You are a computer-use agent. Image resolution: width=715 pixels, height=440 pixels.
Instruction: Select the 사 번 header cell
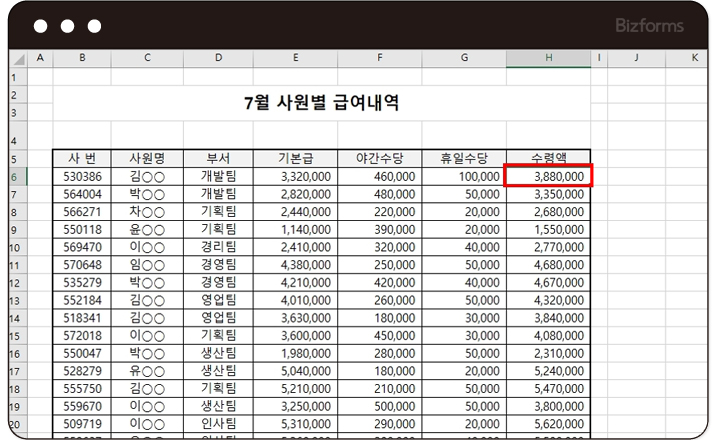pos(81,158)
